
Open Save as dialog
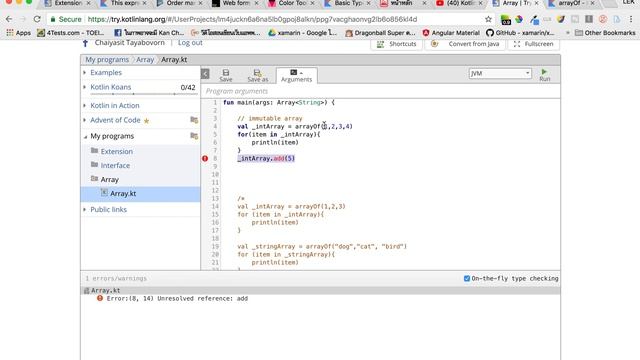tap(258, 76)
